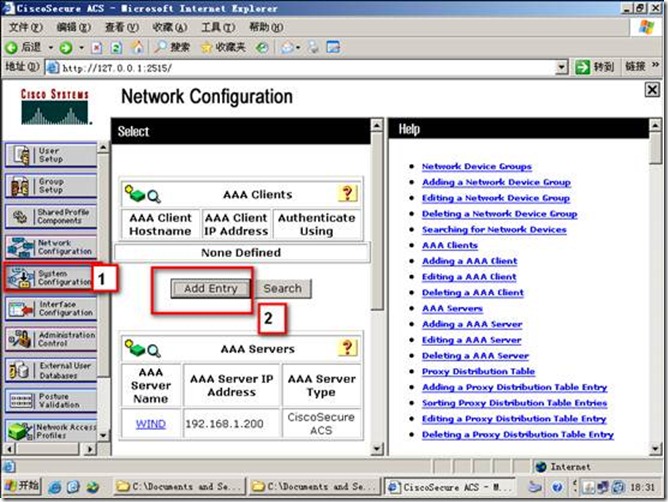Expand the address bar URL dropdown
668x502 pixels.
click(562, 67)
